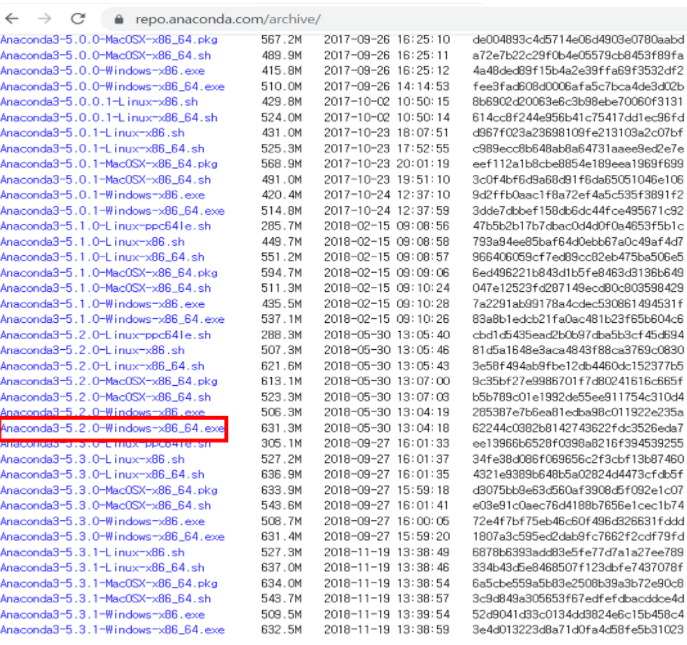Click date 2017-10-23 20:01:19

click(387, 164)
